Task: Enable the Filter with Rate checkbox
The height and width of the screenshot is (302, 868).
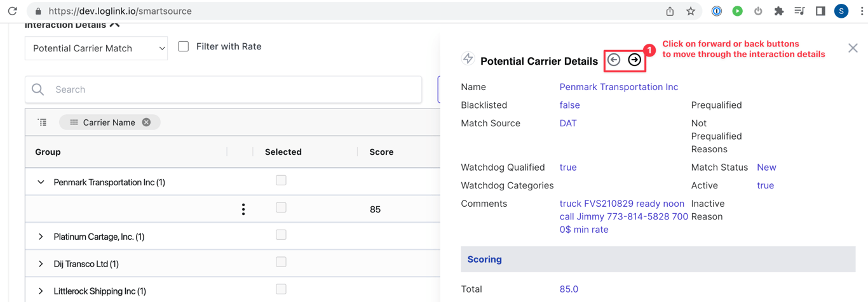Action: point(184,46)
